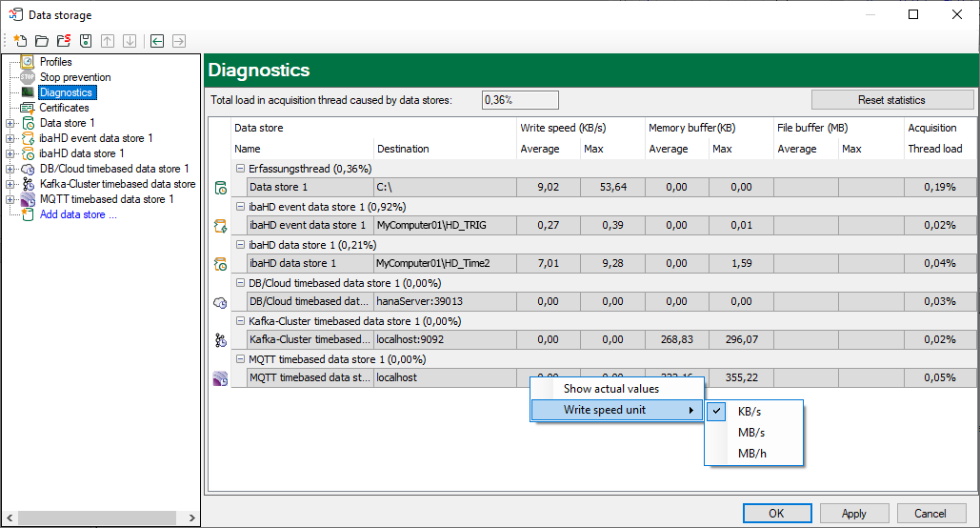The image size is (980, 528).
Task: Click the new configuration toolbar icon
Action: pyautogui.click(x=20, y=41)
